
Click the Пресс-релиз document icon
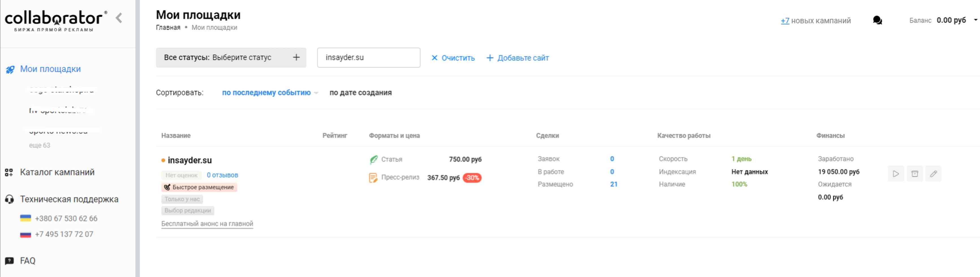point(373,178)
